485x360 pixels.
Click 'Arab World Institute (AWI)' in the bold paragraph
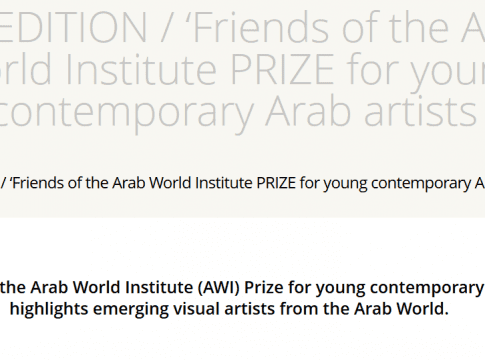135,287
